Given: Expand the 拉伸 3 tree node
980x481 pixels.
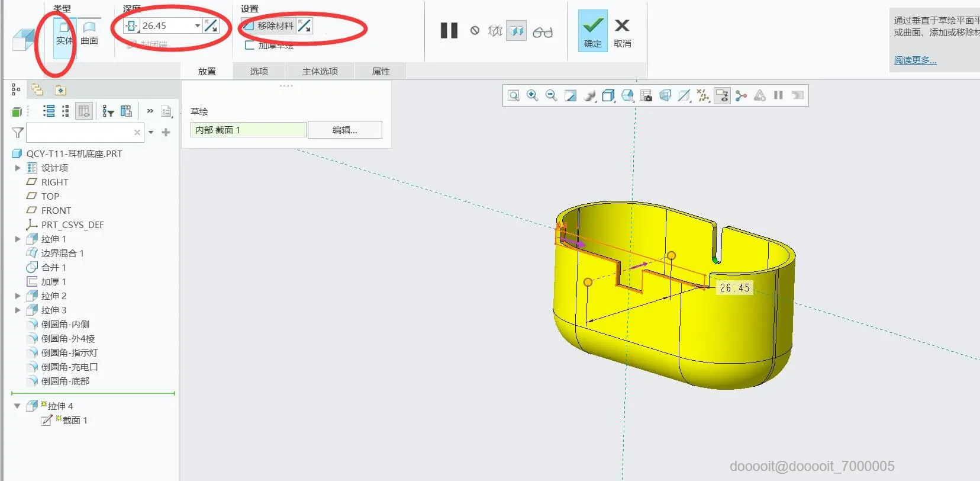Looking at the screenshot, I should click(x=18, y=310).
